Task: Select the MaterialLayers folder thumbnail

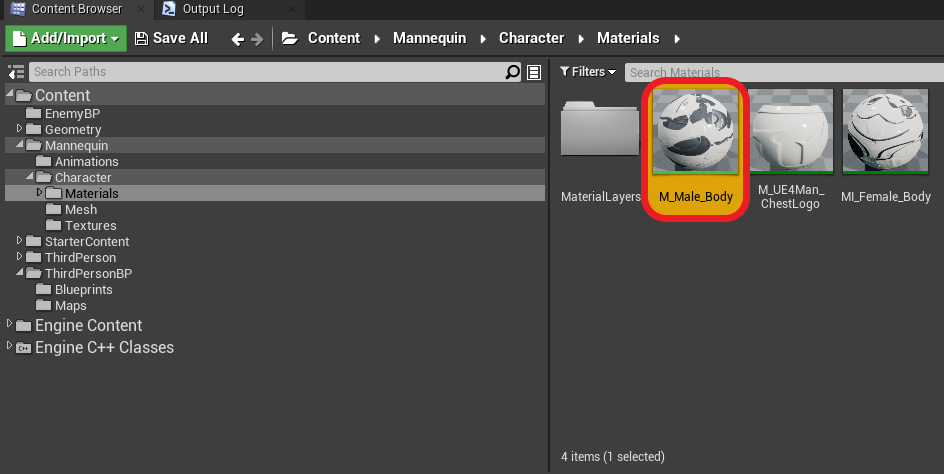Action: [x=600, y=129]
